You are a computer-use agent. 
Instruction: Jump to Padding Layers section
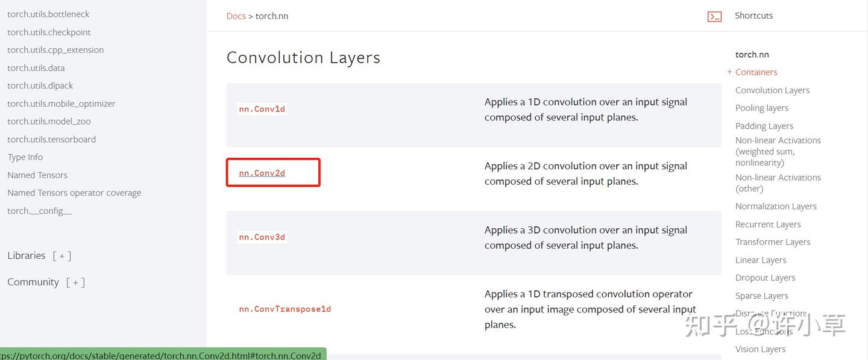pyautogui.click(x=764, y=126)
